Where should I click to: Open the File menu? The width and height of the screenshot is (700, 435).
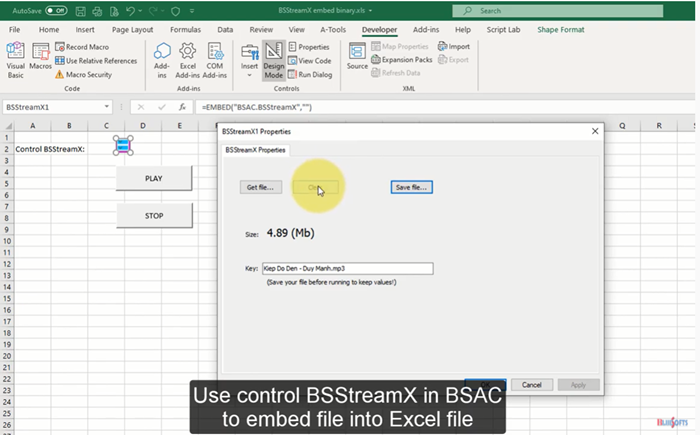[x=15, y=29]
